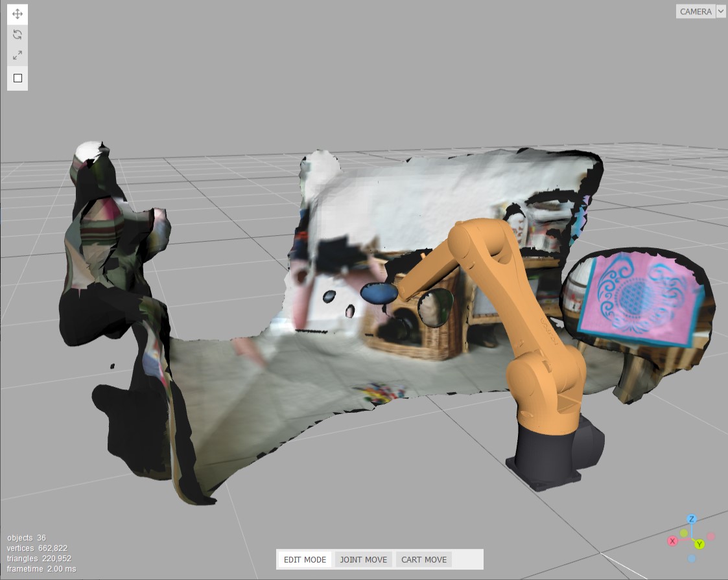The image size is (728, 580).
Task: Switch to EDIT MODE
Action: point(305,559)
